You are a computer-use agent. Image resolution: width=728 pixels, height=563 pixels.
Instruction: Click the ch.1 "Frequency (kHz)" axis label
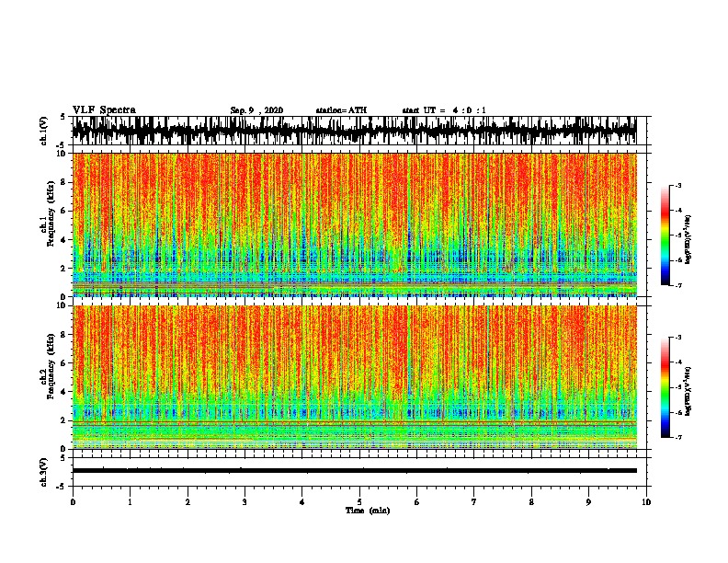point(51,213)
